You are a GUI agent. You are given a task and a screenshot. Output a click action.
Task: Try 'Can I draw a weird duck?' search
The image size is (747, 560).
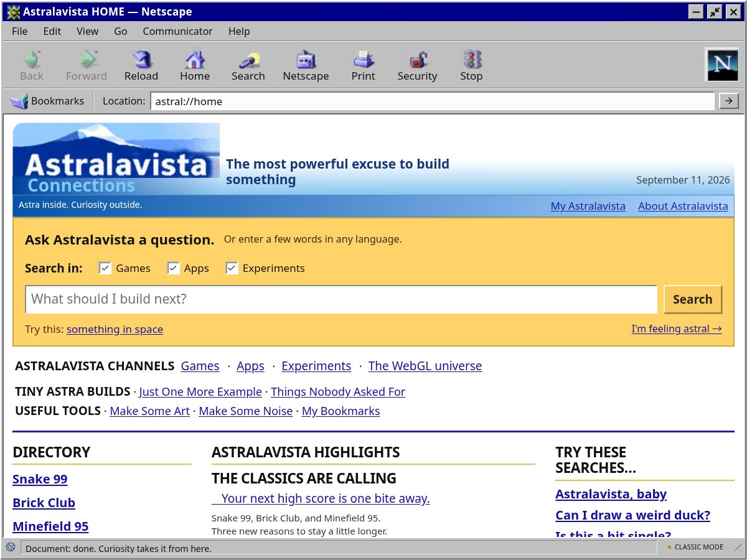coord(633,515)
